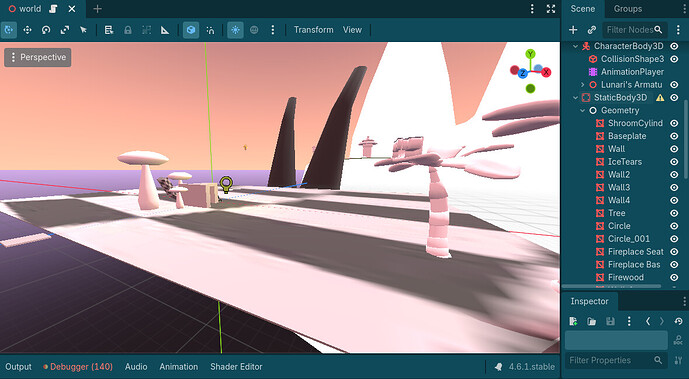Select the Wall2 node
This screenshot has height=379, width=689.
[619, 174]
